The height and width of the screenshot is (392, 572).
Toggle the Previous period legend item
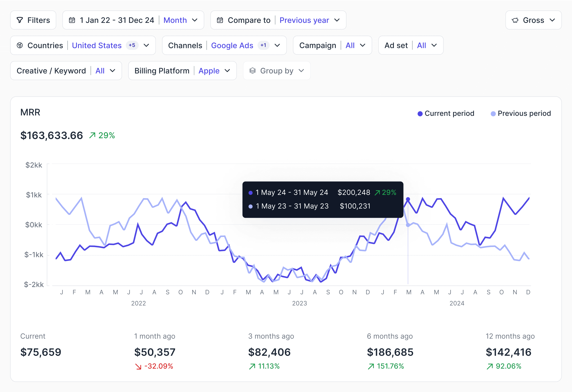521,113
